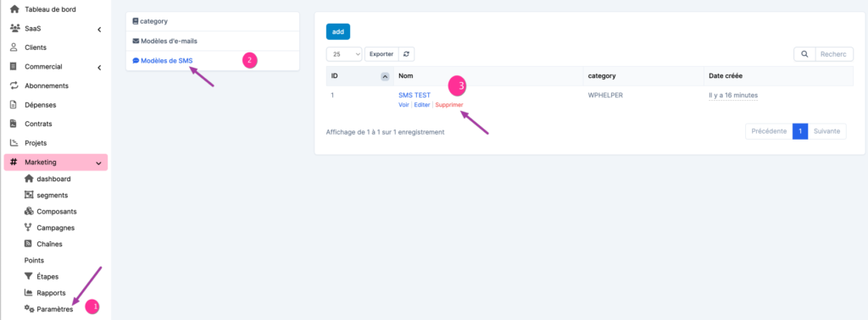Click the Campagnes branch icon

pyautogui.click(x=29, y=228)
